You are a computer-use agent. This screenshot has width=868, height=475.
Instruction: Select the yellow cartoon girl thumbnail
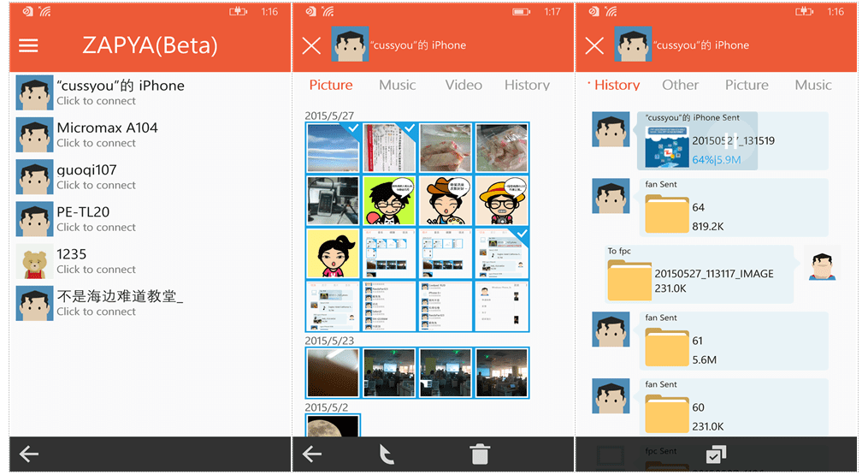[333, 253]
